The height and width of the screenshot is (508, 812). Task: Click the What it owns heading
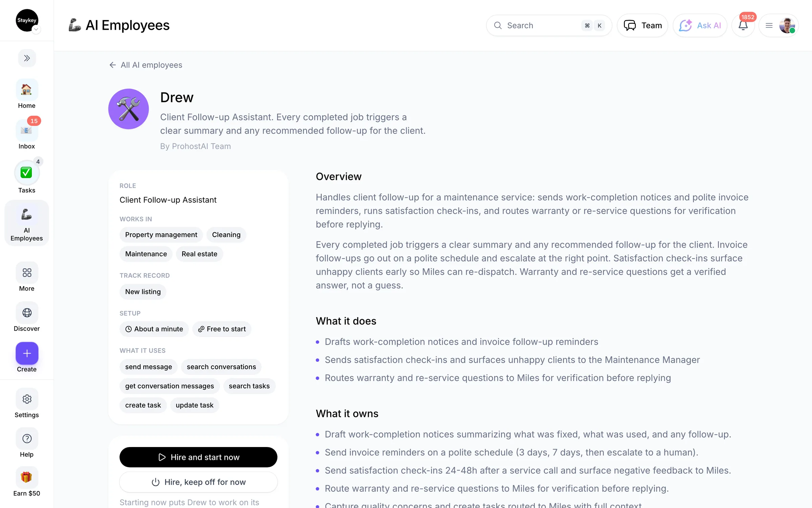(x=347, y=414)
